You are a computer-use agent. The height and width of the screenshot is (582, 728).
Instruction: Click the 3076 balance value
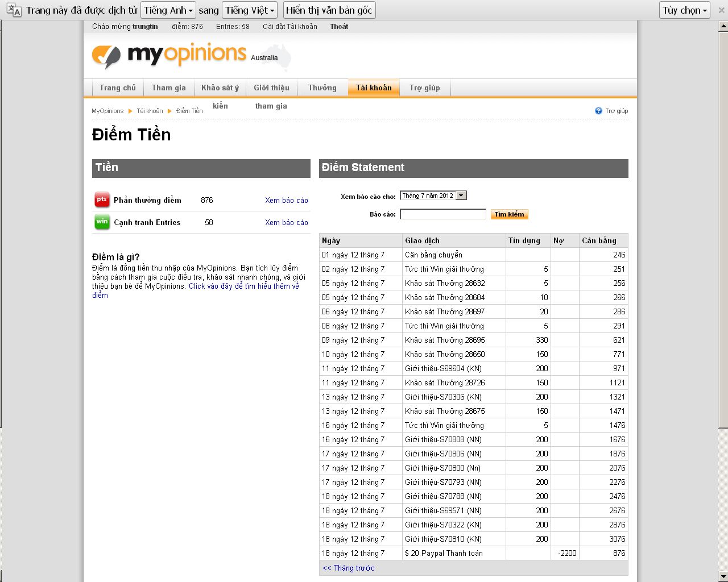(x=617, y=539)
